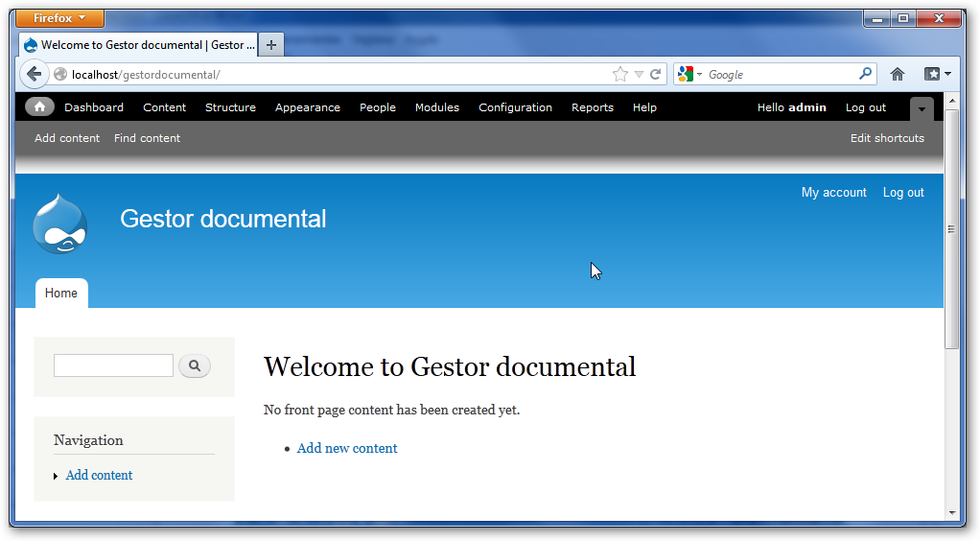Open the My account link
980x541 pixels.
[833, 193]
